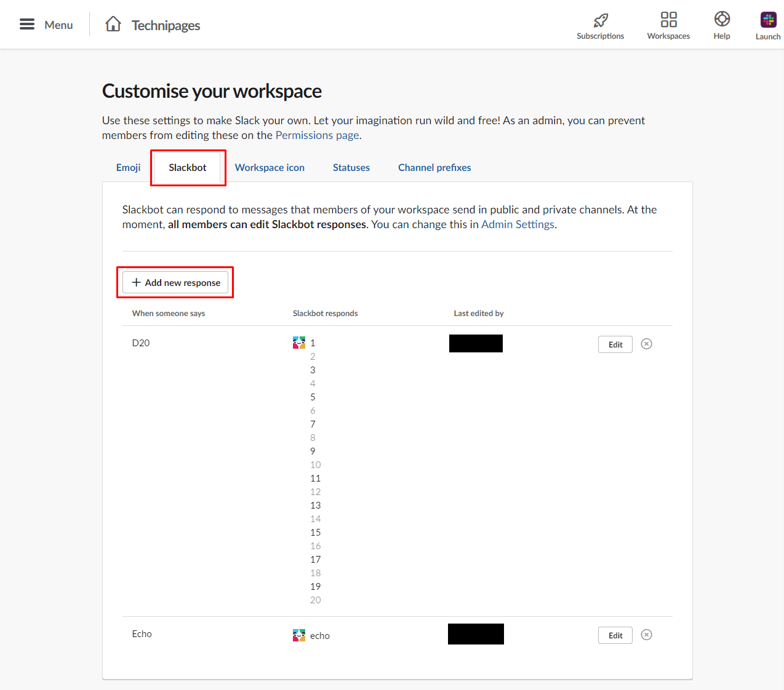Delete the Echo Slackbot response
This screenshot has height=690, width=784.
pyautogui.click(x=646, y=635)
